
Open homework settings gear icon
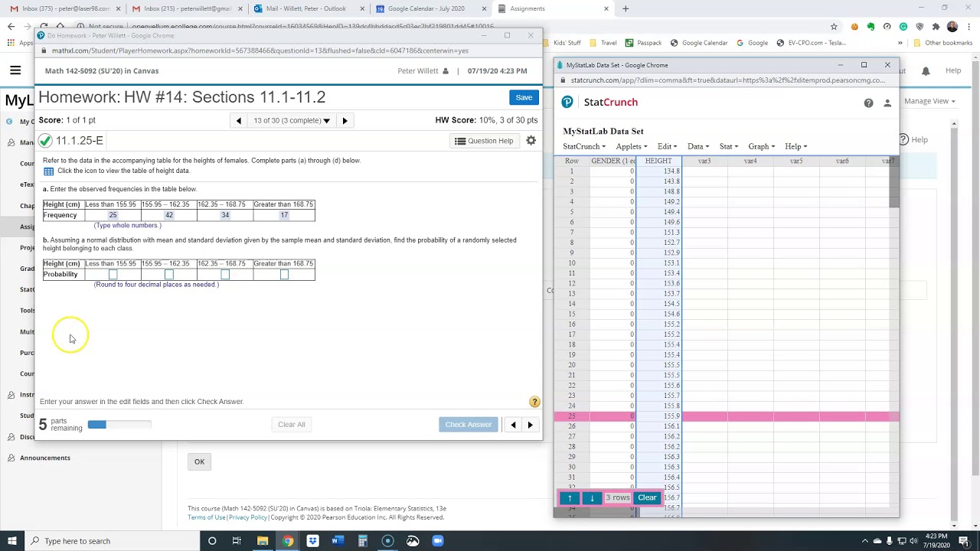pyautogui.click(x=531, y=141)
